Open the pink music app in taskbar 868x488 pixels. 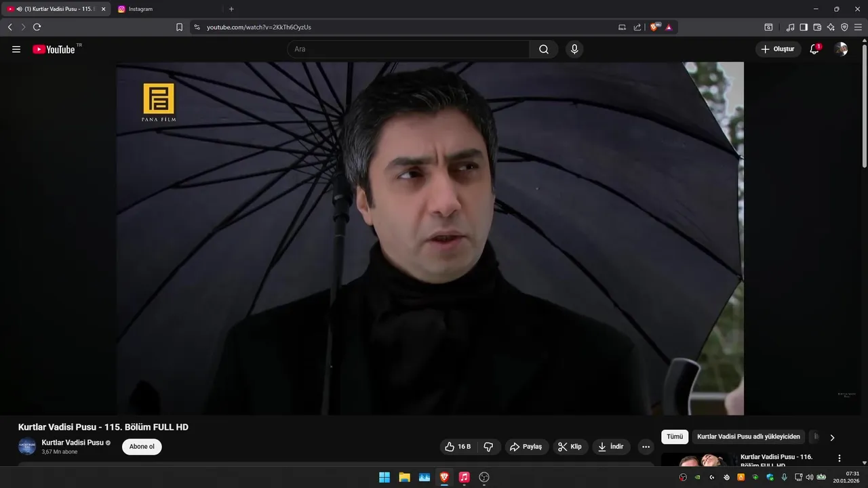point(464,477)
